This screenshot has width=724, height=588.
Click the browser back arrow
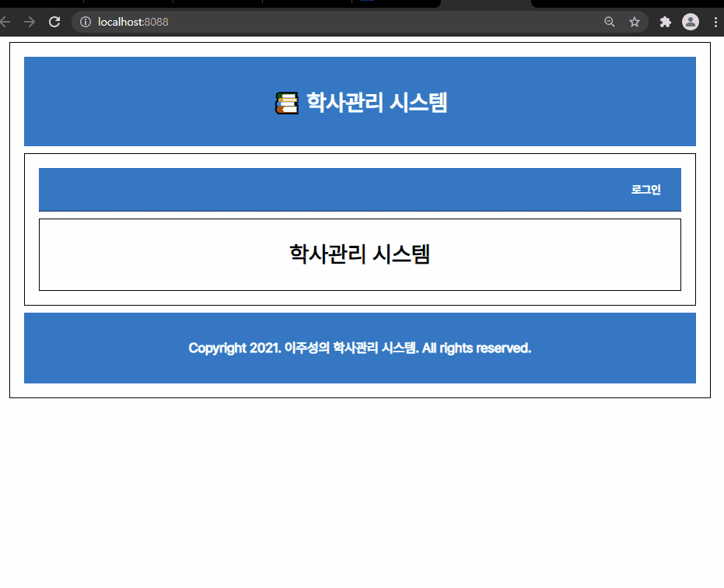click(5, 22)
